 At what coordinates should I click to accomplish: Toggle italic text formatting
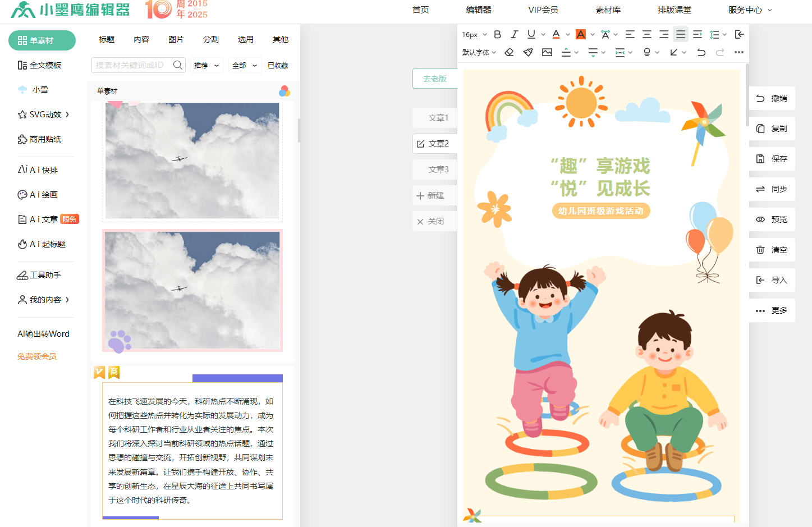(514, 35)
